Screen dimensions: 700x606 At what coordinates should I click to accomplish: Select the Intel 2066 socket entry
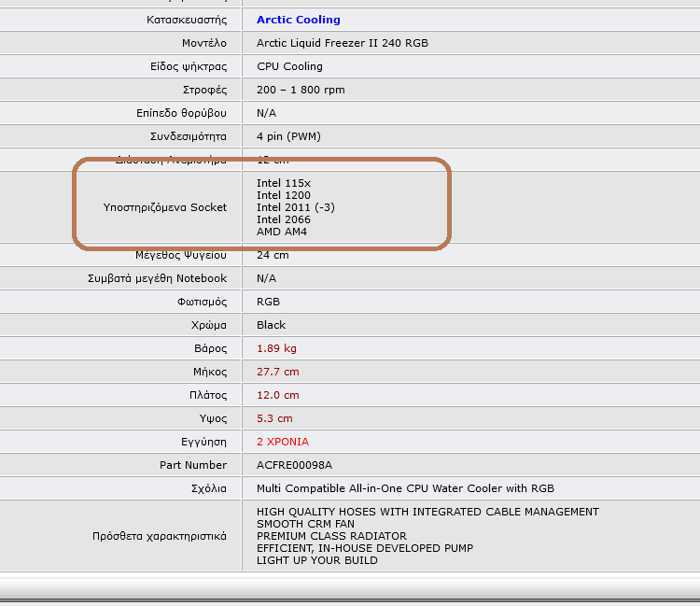(x=284, y=219)
